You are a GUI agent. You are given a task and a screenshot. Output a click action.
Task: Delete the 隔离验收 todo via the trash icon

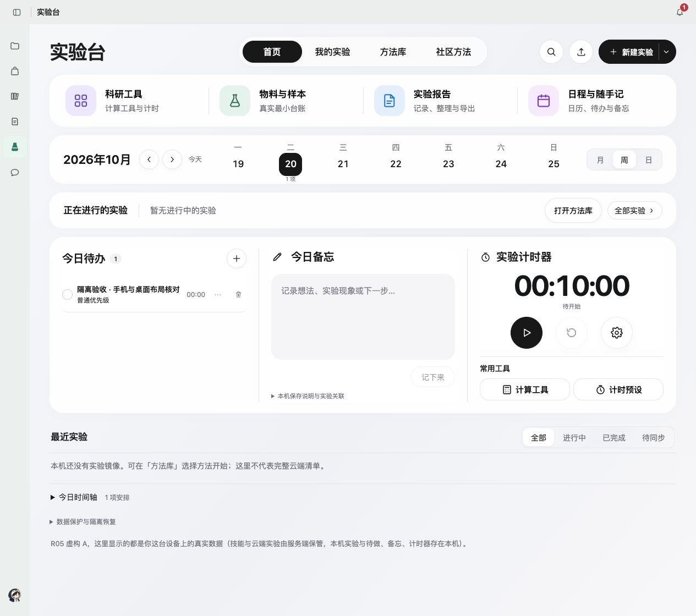click(238, 294)
